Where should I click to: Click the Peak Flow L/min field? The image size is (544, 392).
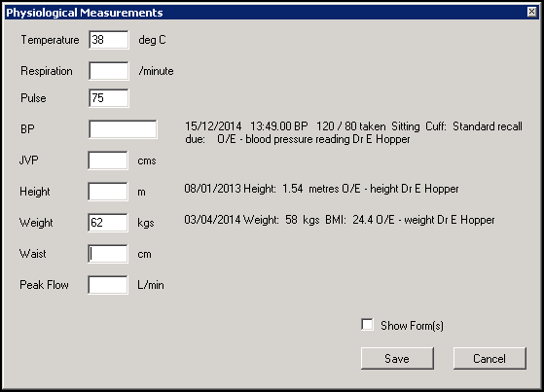[108, 285]
